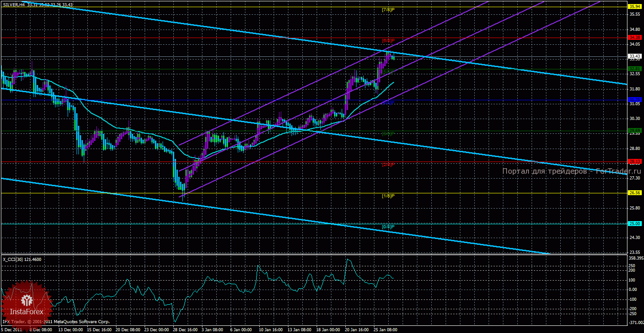The width and height of the screenshot is (644, 333).
Task: Select the [6/8]P Murrey level label
Action: [388, 41]
